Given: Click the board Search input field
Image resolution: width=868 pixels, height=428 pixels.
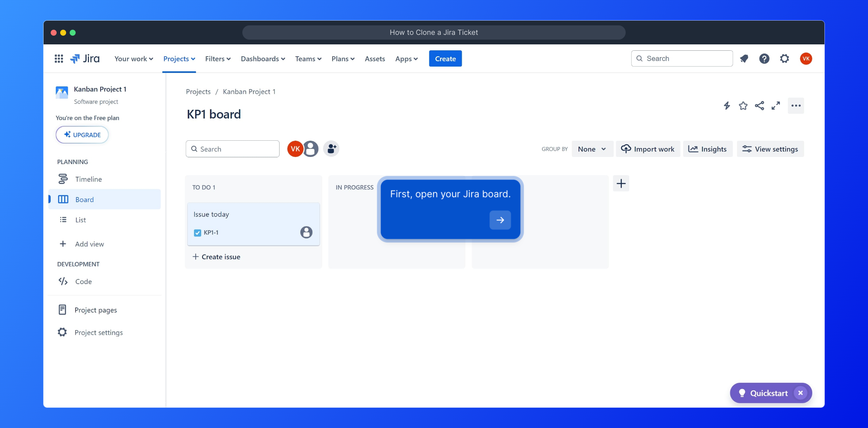Looking at the screenshot, I should [x=232, y=149].
